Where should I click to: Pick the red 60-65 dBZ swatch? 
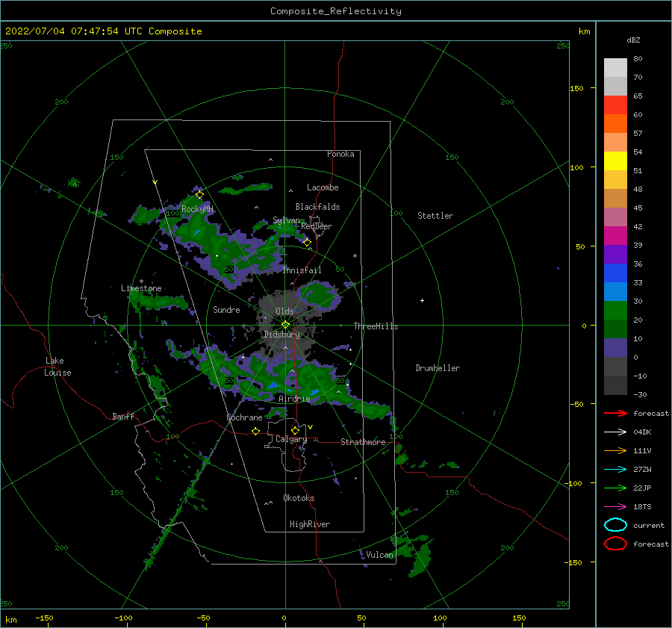click(615, 105)
